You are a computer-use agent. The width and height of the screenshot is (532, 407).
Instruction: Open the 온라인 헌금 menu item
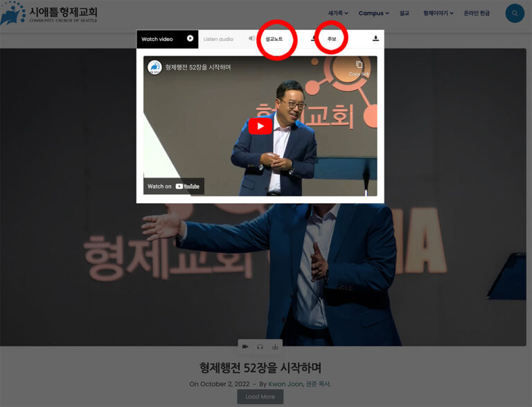(477, 13)
